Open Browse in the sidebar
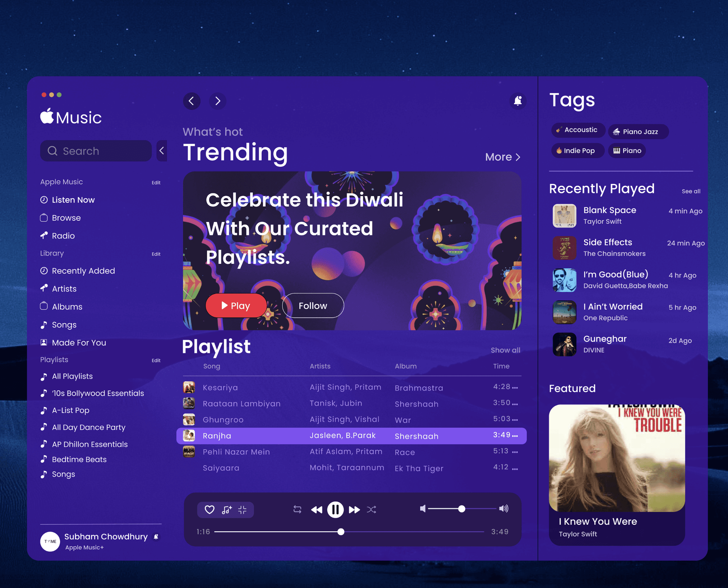Viewport: 728px width, 588px height. click(x=60, y=218)
